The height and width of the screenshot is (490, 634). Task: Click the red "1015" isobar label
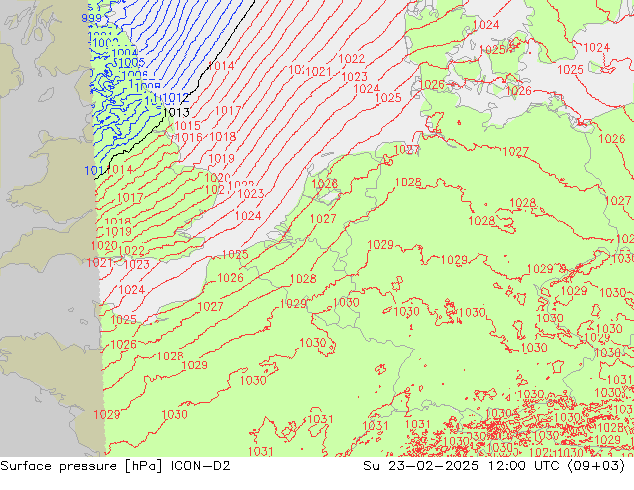187,126
